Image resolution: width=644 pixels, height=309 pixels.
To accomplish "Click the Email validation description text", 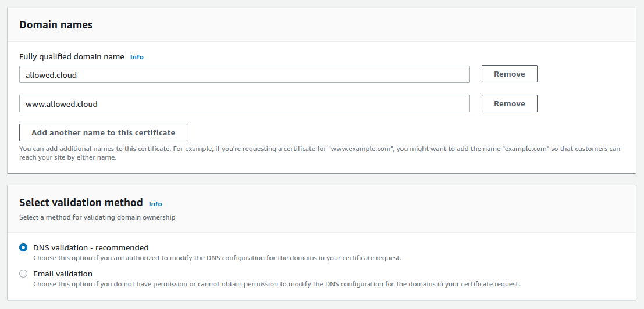I will (276, 284).
